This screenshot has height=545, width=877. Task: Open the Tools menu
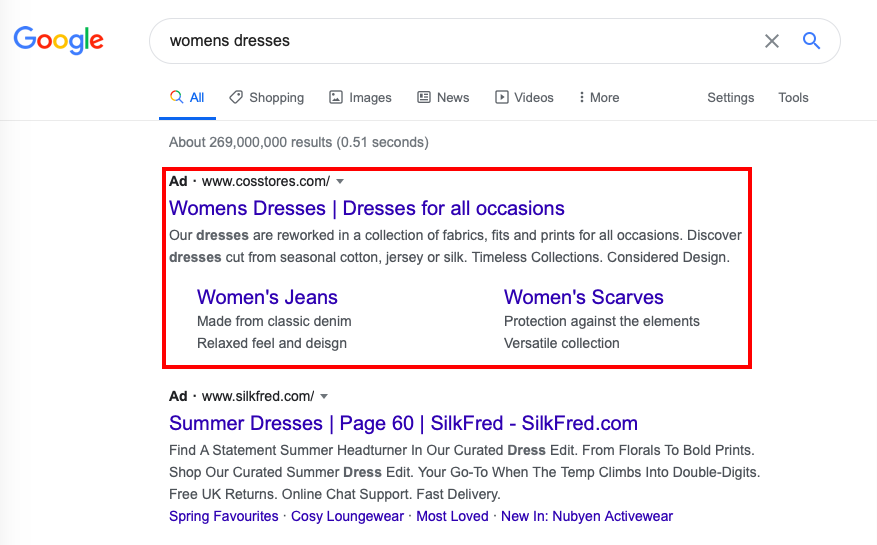pos(793,97)
